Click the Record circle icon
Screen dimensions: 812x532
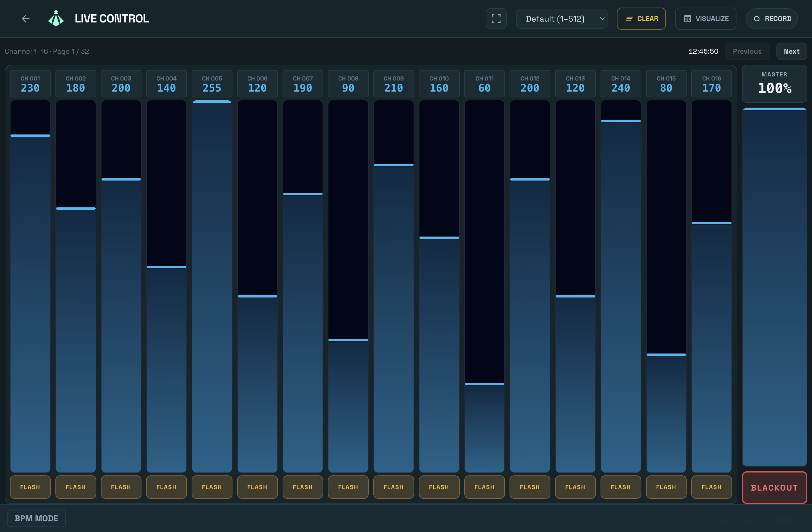tap(756, 19)
